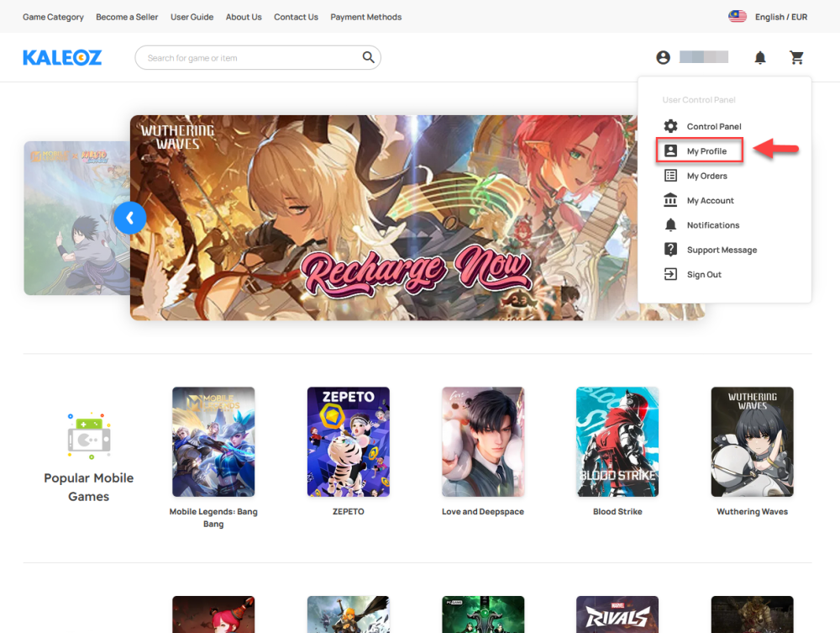This screenshot has width=840, height=633.
Task: View Payment Methods page
Action: tap(366, 17)
